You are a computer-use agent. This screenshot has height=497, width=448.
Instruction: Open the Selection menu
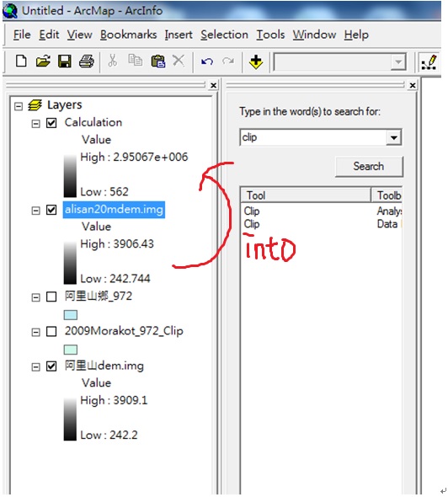pyautogui.click(x=224, y=35)
